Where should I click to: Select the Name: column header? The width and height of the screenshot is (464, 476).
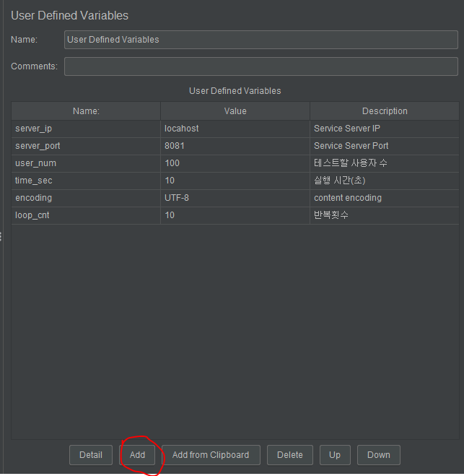(86, 111)
